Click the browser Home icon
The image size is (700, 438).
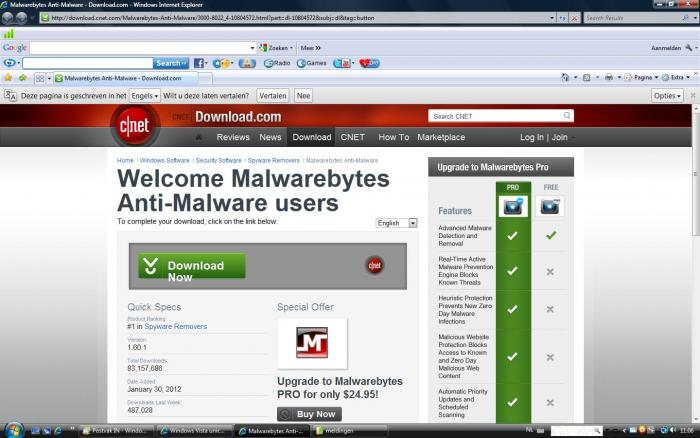565,77
